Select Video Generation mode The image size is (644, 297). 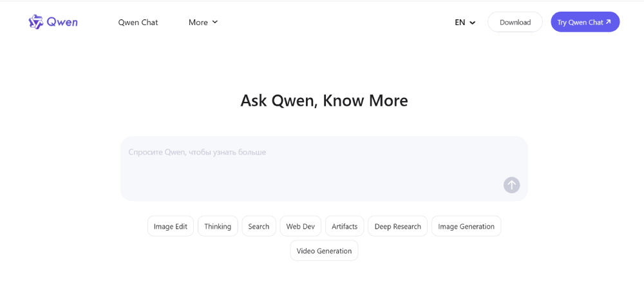(324, 251)
